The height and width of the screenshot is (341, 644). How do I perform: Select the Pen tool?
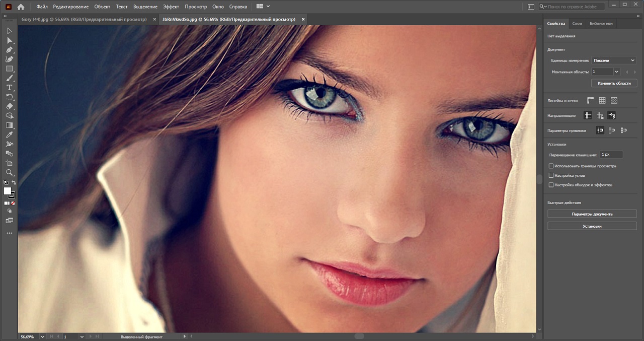9,50
